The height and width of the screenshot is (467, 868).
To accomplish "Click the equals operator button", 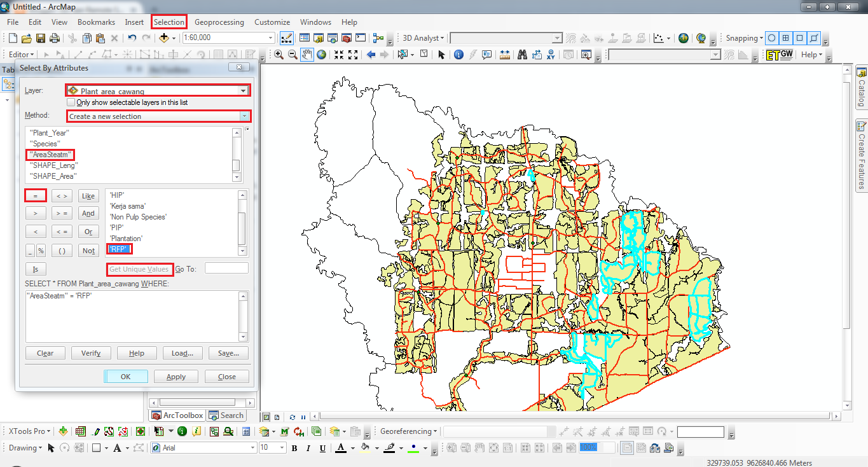I will tap(35, 196).
